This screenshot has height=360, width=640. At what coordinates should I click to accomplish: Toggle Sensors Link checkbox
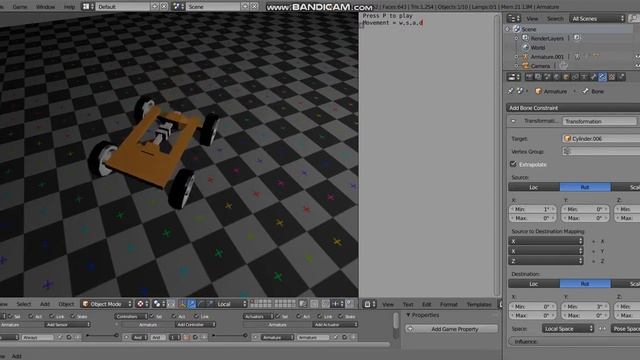click(x=52, y=316)
